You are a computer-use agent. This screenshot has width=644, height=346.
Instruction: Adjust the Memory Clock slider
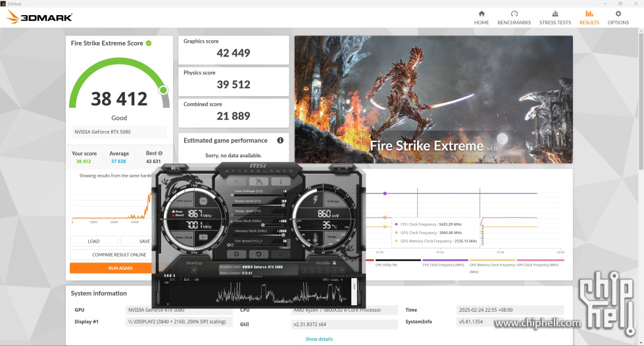point(257,235)
